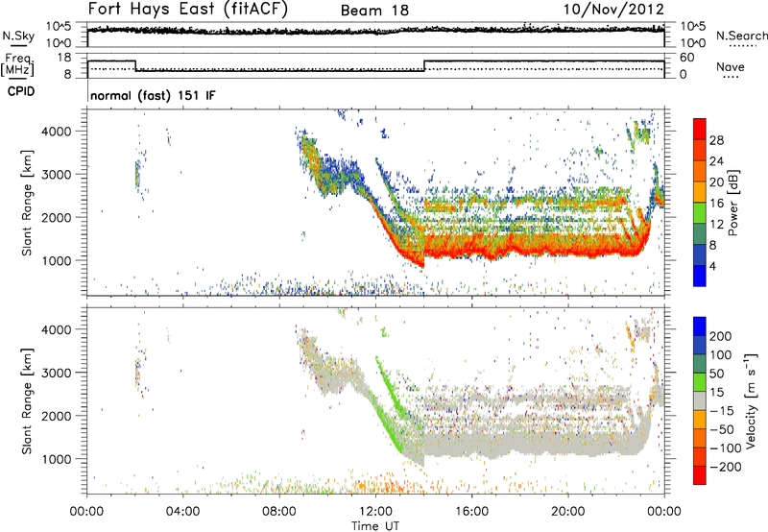Click the frequency step line near 14:00

pos(424,65)
